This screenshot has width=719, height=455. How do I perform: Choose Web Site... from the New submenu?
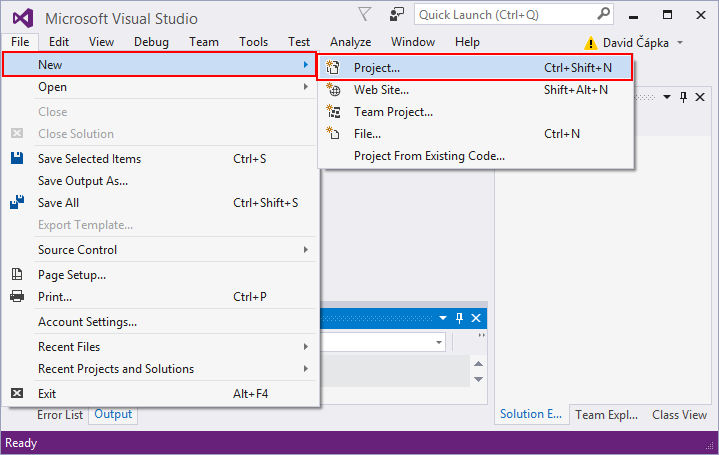(x=475, y=89)
